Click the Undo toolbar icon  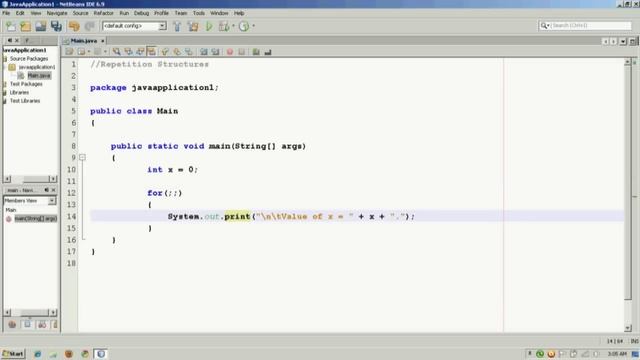[x=74, y=27]
